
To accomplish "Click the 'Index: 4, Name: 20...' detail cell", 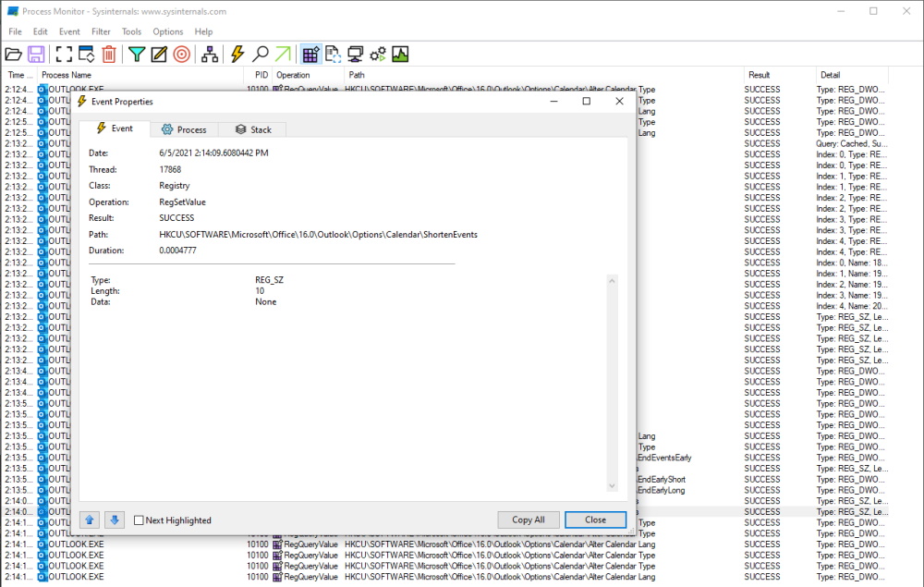I will point(852,306).
